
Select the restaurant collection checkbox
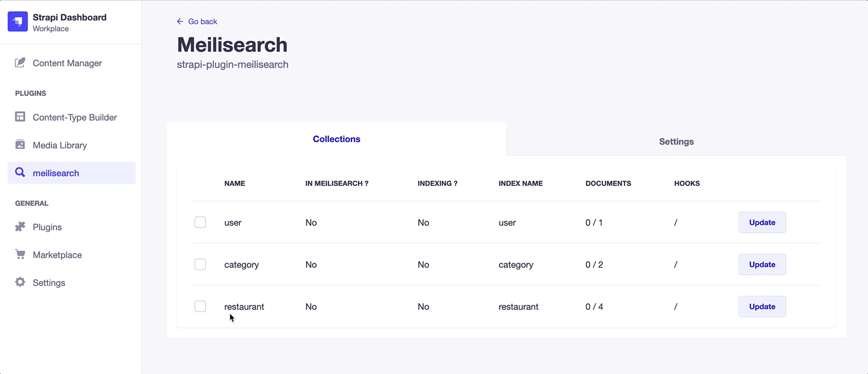[x=200, y=306]
